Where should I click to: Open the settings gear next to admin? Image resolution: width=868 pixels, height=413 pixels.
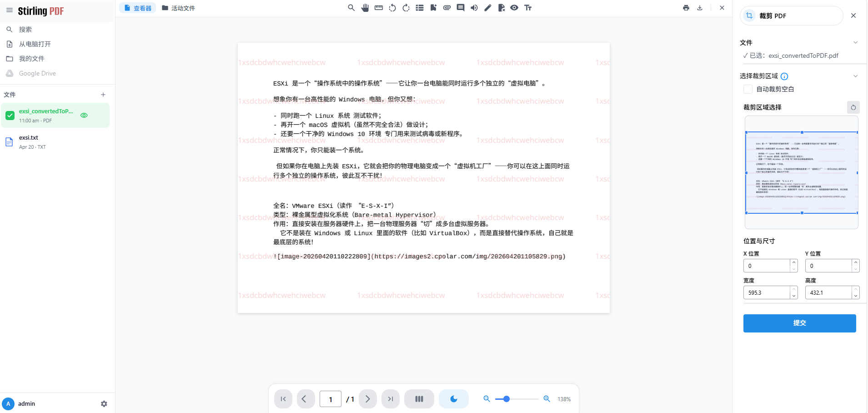coord(104,404)
